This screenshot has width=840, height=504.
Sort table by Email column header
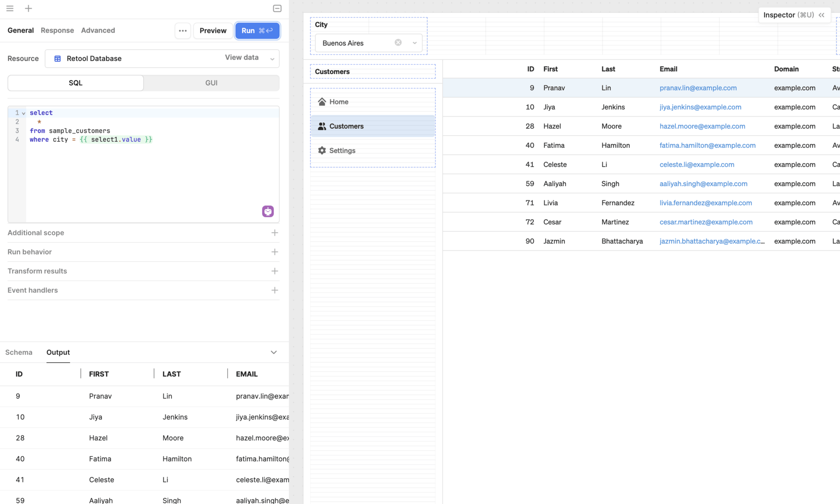coord(668,69)
